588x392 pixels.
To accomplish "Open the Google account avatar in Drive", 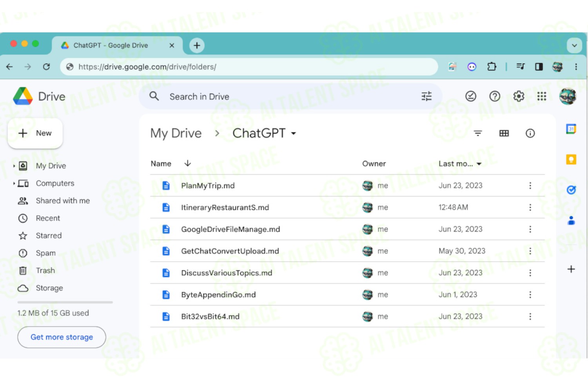I will point(568,96).
